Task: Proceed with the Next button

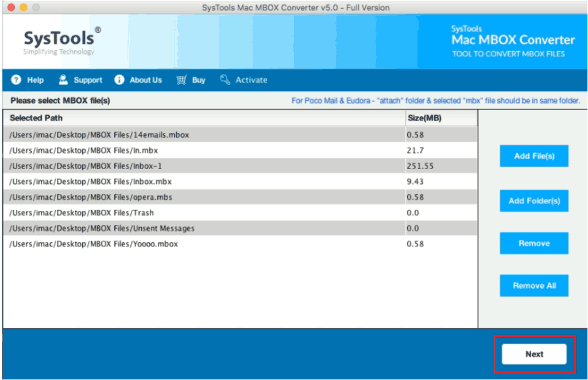Action: tap(534, 354)
